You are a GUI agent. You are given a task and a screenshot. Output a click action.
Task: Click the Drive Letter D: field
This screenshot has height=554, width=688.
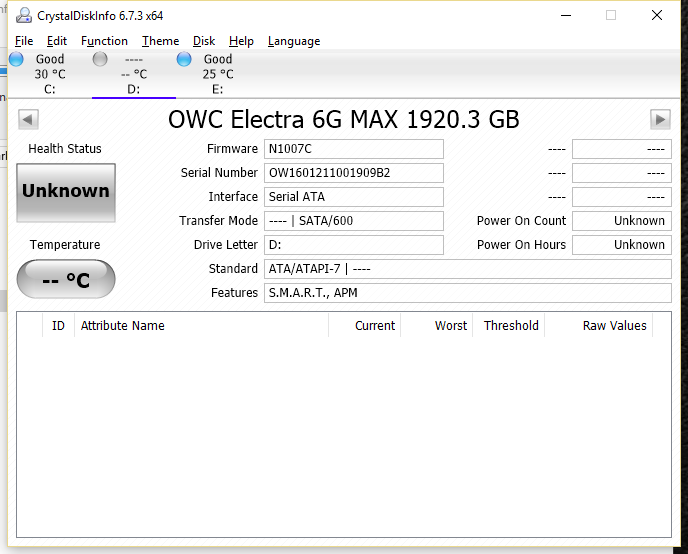tap(354, 245)
